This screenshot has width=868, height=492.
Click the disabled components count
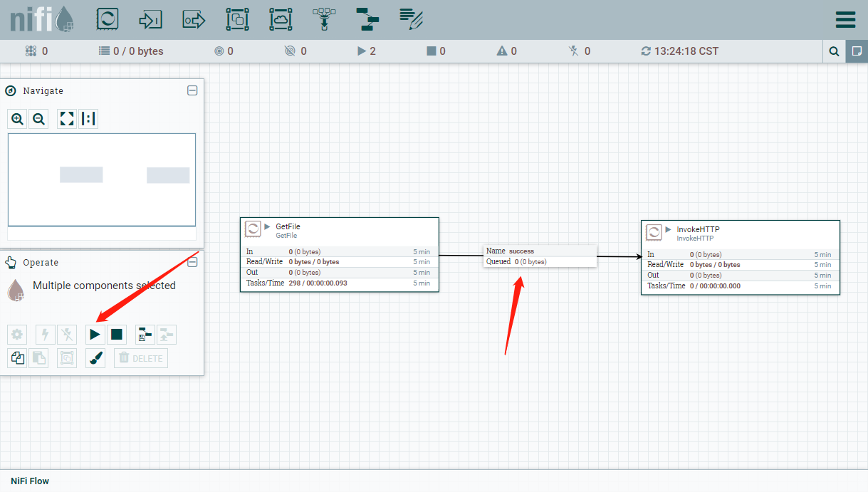(580, 51)
